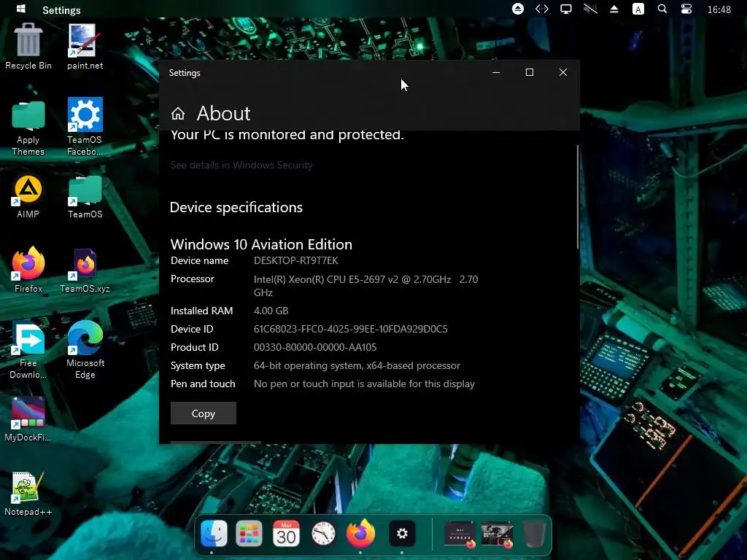Screen dimensions: 747x560
Task: Launch Notepad++ from the desktop
Action: click(x=28, y=494)
